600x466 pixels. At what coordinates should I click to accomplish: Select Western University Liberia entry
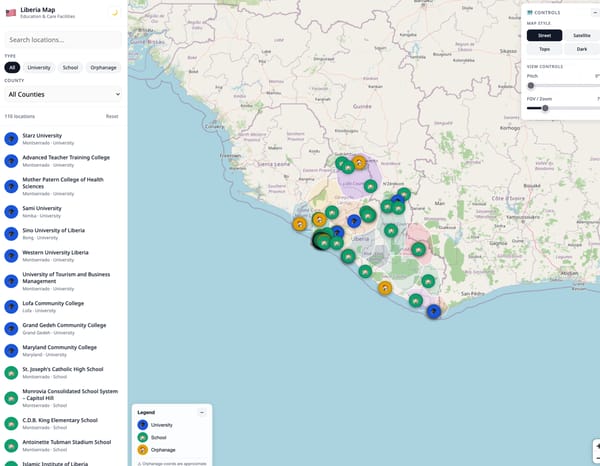tap(63, 256)
